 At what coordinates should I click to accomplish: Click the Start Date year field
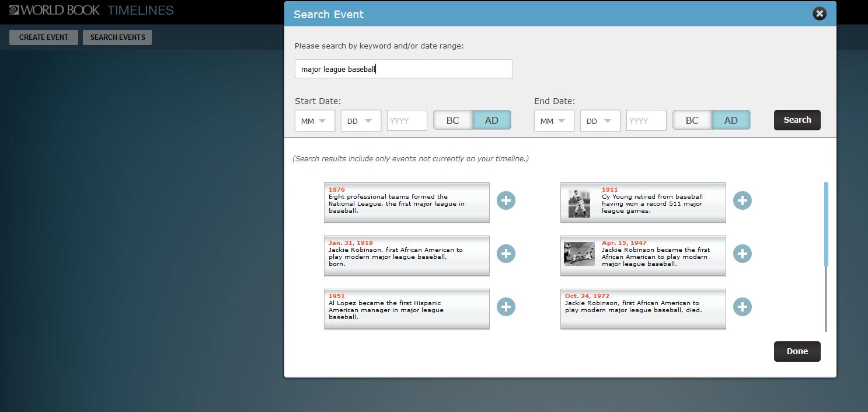(x=407, y=121)
